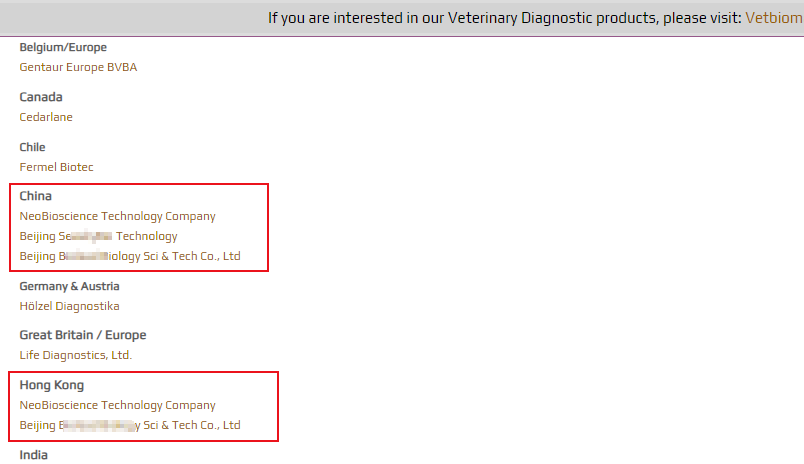Open Beijing Biology Sci & Tech under China
The width and height of the screenshot is (804, 464).
point(130,256)
